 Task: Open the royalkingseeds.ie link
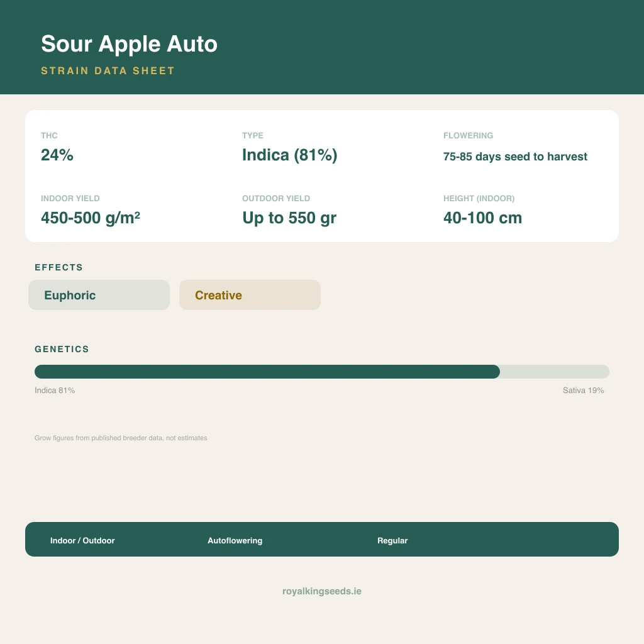322,591
